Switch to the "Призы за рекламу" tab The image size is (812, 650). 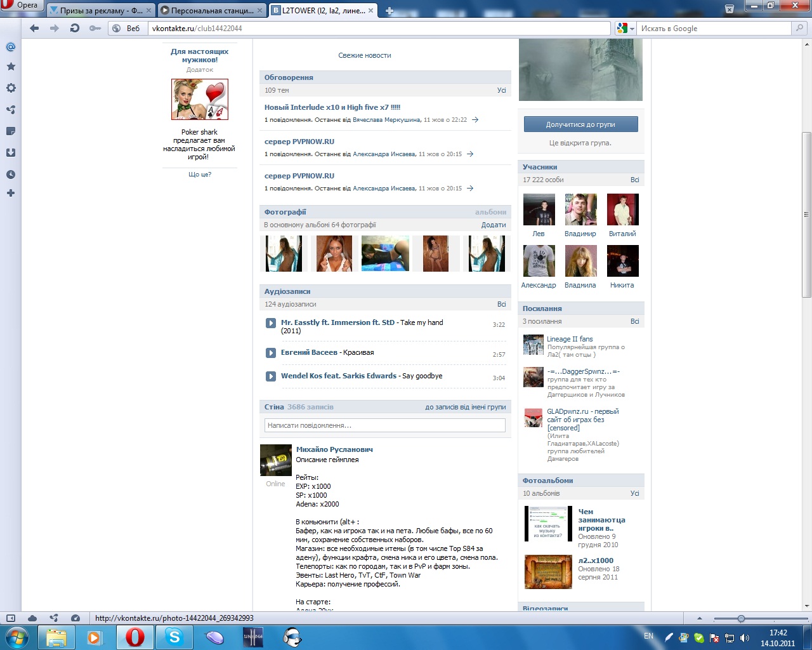[x=100, y=11]
